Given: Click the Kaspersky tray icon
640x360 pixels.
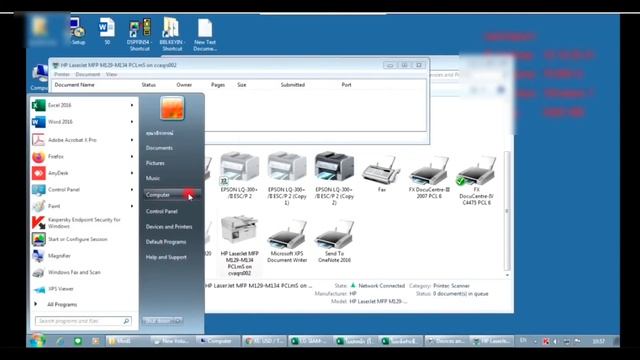Looking at the screenshot, I should click(546, 341).
